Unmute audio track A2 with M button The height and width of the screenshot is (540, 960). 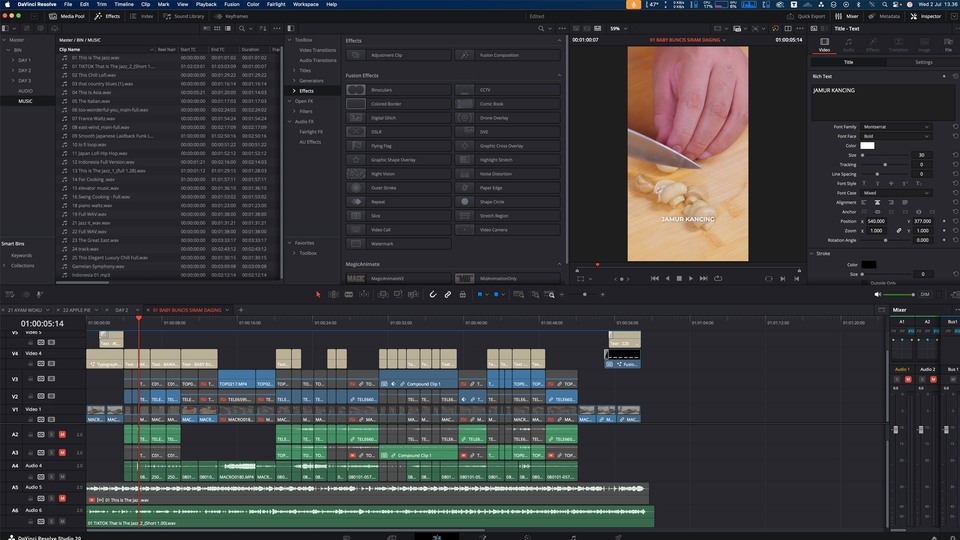coord(62,435)
